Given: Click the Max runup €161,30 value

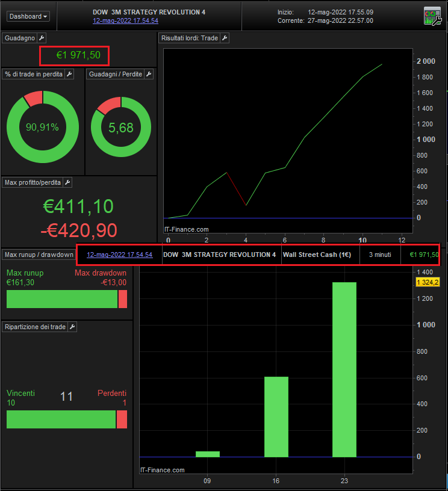Looking at the screenshot, I should click(20, 282).
